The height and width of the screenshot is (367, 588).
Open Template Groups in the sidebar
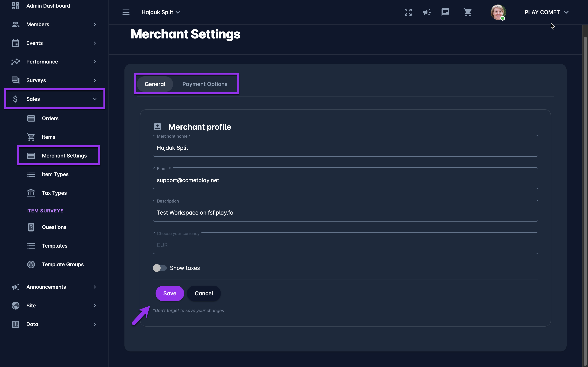tap(63, 264)
